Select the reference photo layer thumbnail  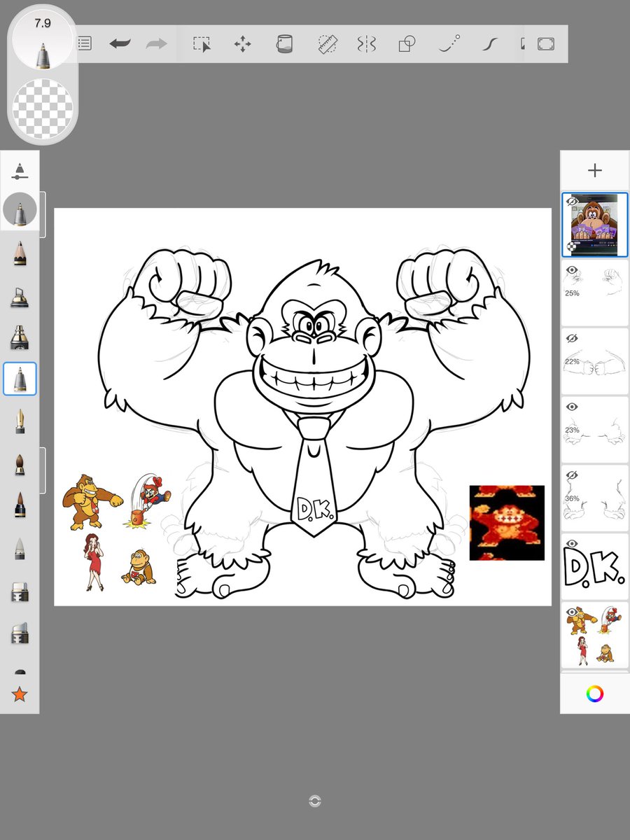pos(595,225)
